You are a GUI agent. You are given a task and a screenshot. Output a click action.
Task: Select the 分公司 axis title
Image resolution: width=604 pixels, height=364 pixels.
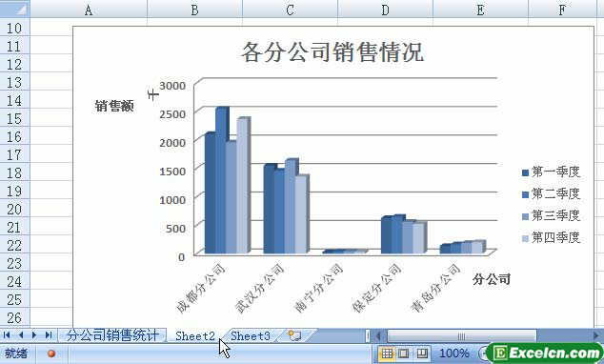click(492, 279)
